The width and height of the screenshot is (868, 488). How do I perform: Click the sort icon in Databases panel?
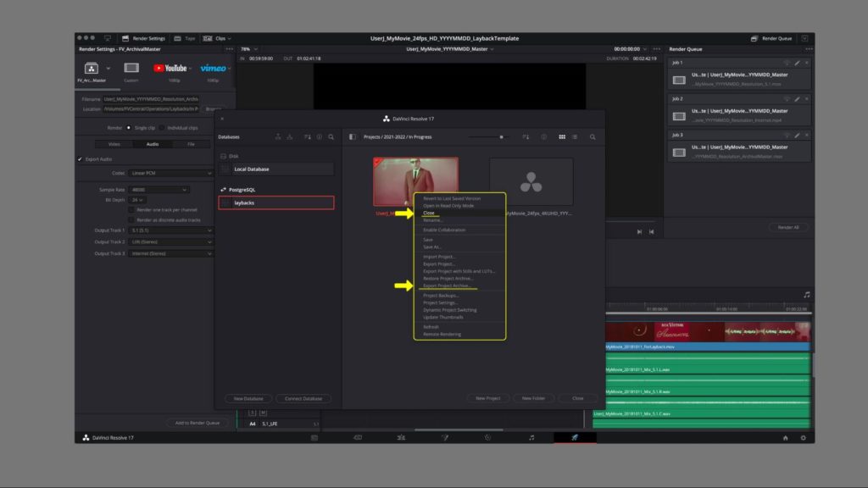coord(307,136)
